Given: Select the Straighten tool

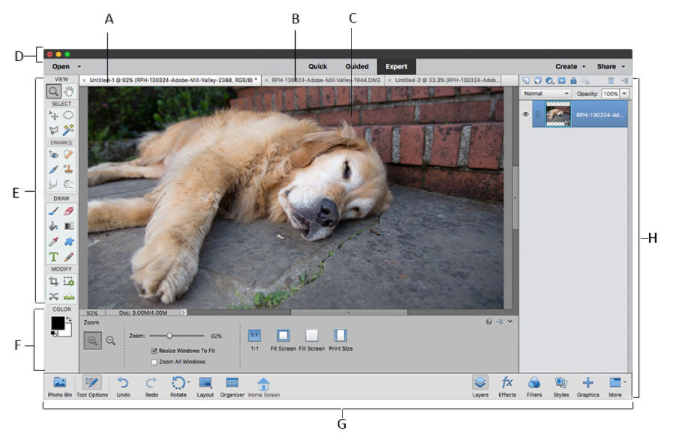Looking at the screenshot, I should pos(69,297).
